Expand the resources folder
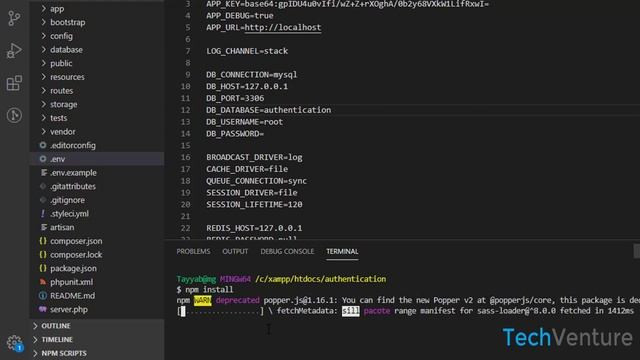Image resolution: width=640 pixels, height=360 pixels. tap(44, 77)
